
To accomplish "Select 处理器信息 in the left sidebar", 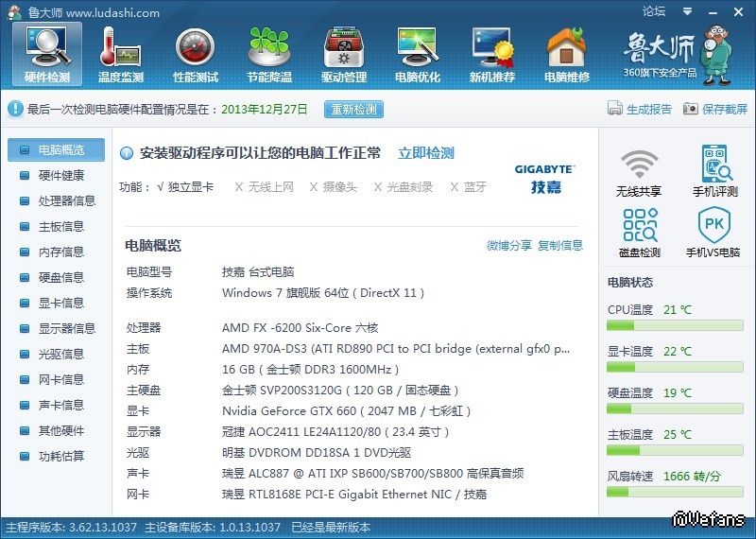I will click(66, 200).
